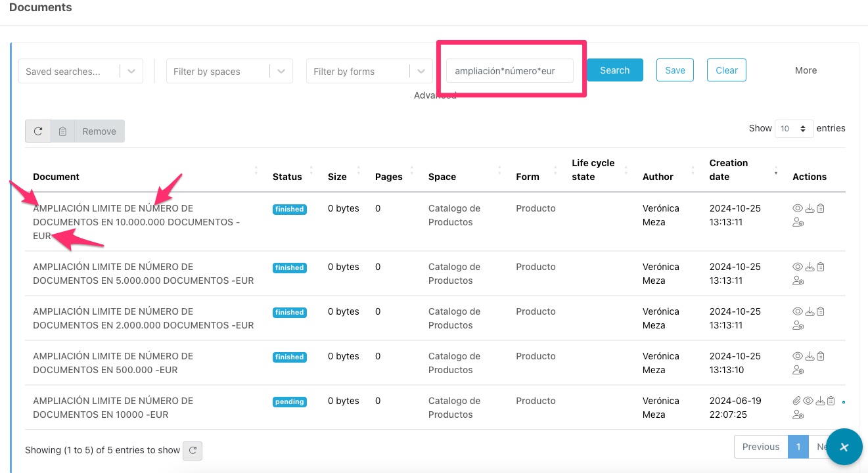
Task: Change the Show entries count selector
Action: click(794, 129)
